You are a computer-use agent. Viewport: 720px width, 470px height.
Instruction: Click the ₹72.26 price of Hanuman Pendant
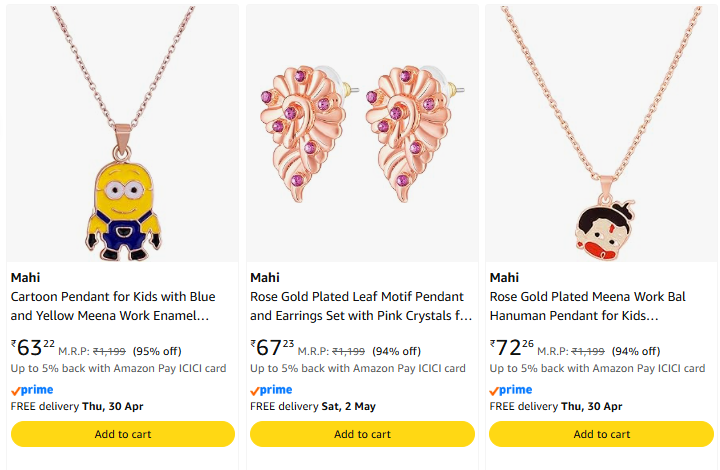[512, 348]
